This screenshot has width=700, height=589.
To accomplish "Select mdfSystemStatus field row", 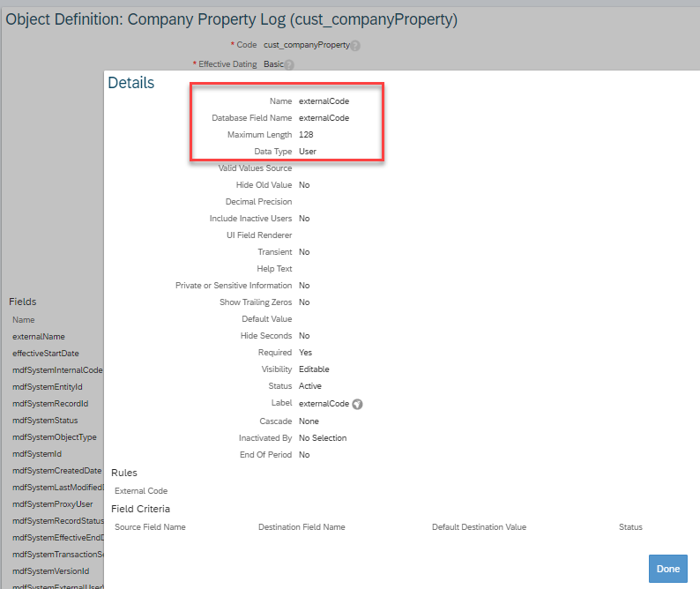I will (x=45, y=421).
